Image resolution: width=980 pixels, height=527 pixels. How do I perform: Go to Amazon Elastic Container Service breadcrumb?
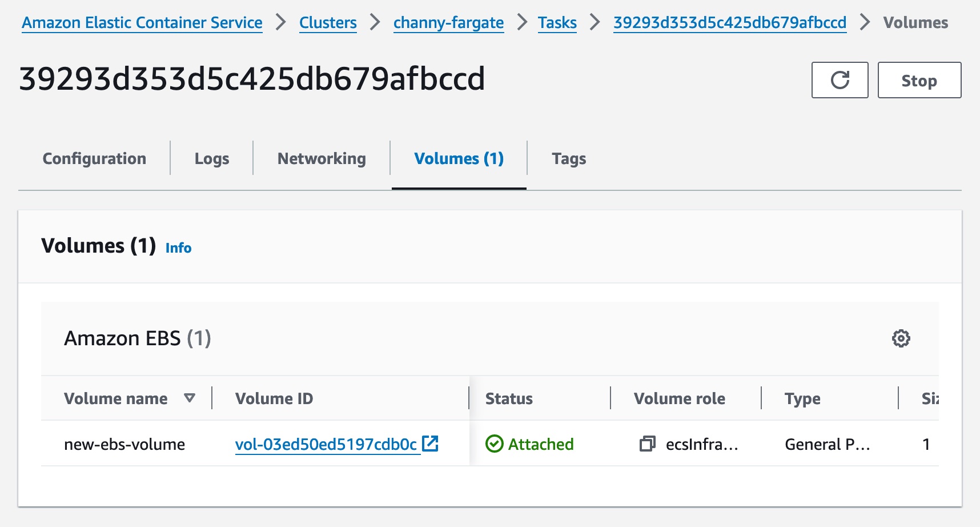tap(142, 23)
